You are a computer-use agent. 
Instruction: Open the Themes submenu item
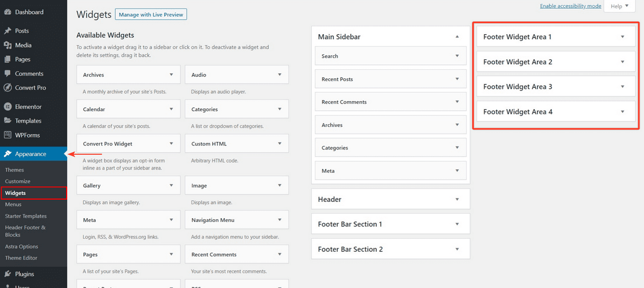15,170
